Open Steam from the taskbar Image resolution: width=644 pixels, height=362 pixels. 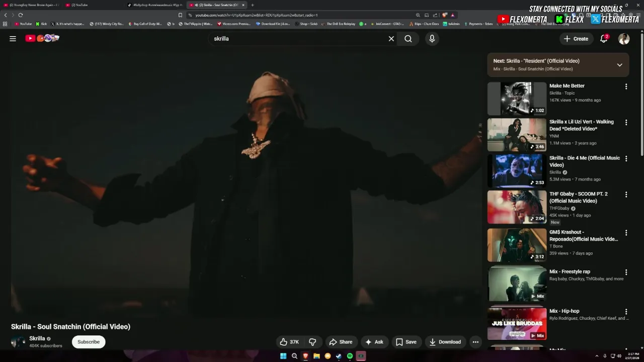(x=339, y=356)
